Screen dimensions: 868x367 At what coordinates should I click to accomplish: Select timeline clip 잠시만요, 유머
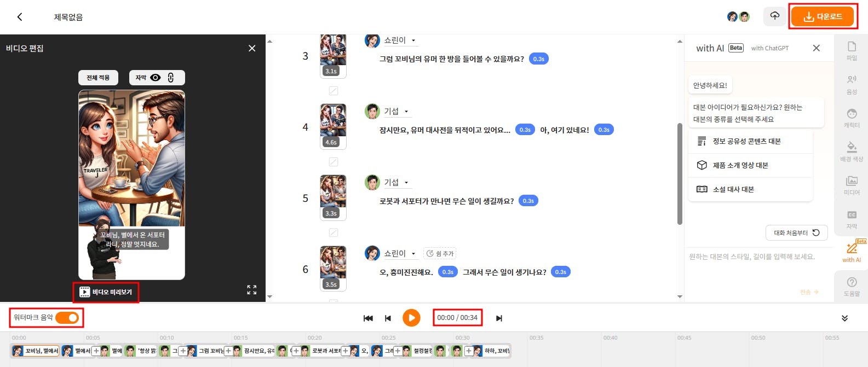click(254, 351)
